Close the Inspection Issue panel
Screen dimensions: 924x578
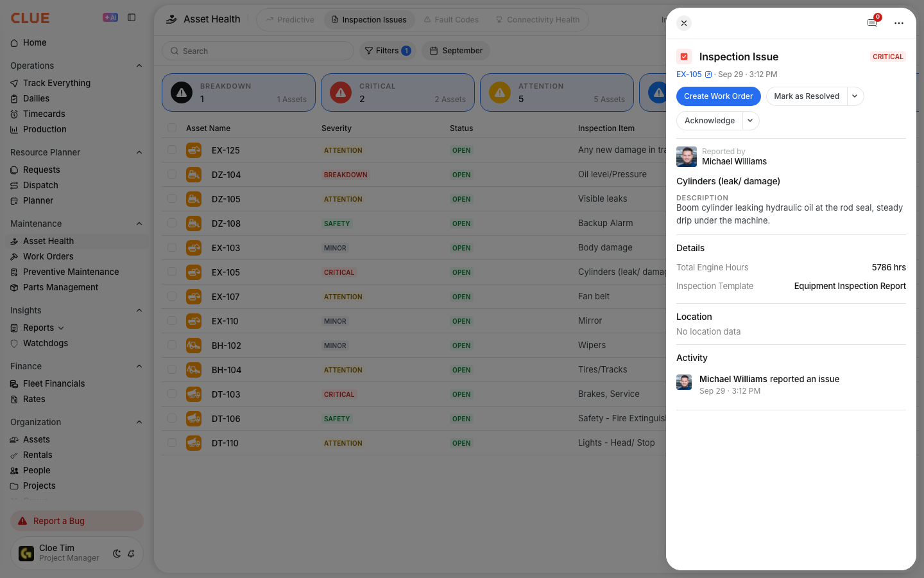[684, 23]
